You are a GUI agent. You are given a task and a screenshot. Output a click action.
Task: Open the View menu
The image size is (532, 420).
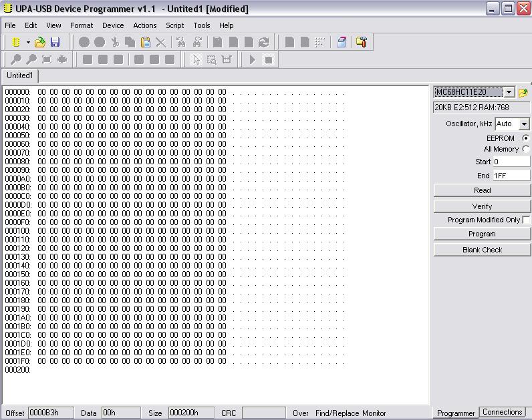point(53,25)
